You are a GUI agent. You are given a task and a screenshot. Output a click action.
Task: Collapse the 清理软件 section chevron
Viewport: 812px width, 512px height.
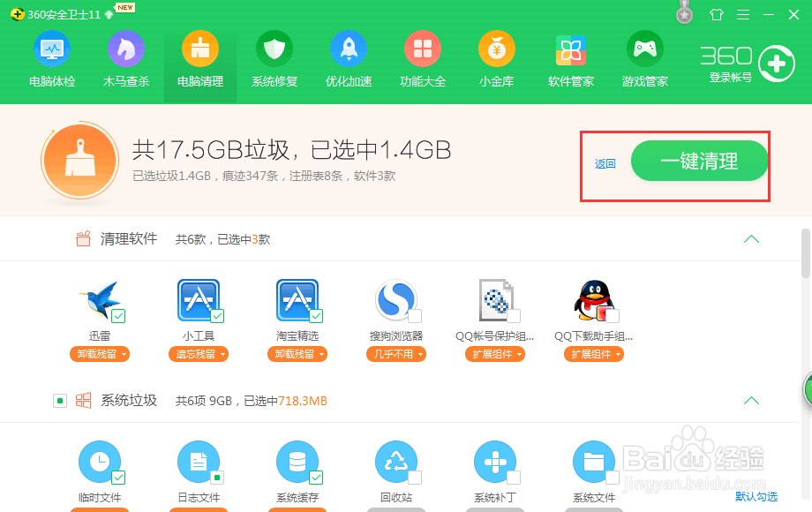[751, 239]
